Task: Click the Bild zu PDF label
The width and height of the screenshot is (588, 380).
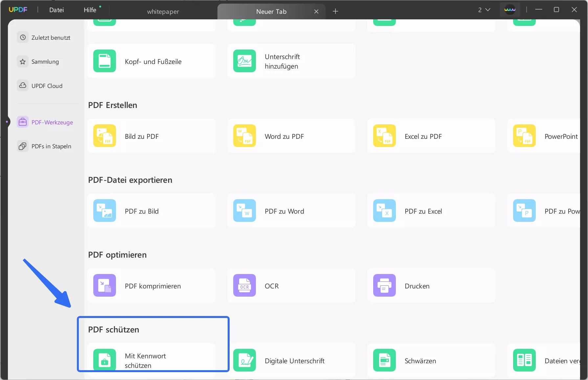Action: pyautogui.click(x=142, y=136)
